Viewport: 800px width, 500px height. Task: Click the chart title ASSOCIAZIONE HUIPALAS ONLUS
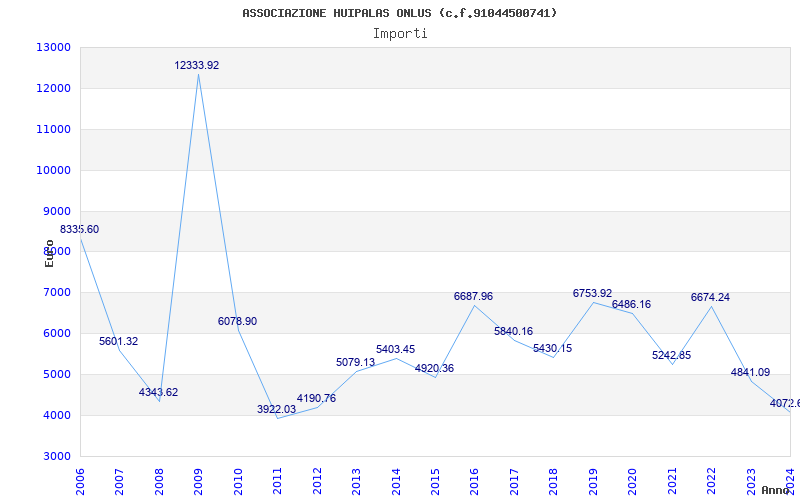point(399,13)
